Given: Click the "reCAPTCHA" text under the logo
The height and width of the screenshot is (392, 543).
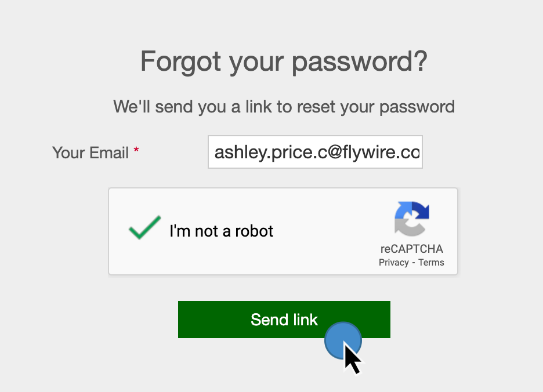Looking at the screenshot, I should click(x=412, y=249).
